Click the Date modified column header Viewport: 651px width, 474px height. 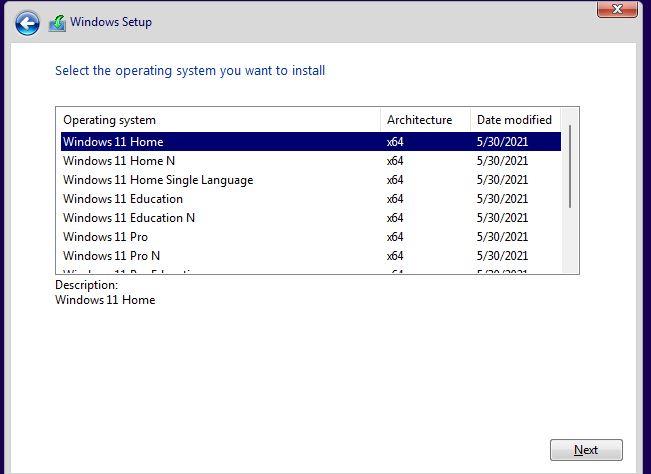515,120
